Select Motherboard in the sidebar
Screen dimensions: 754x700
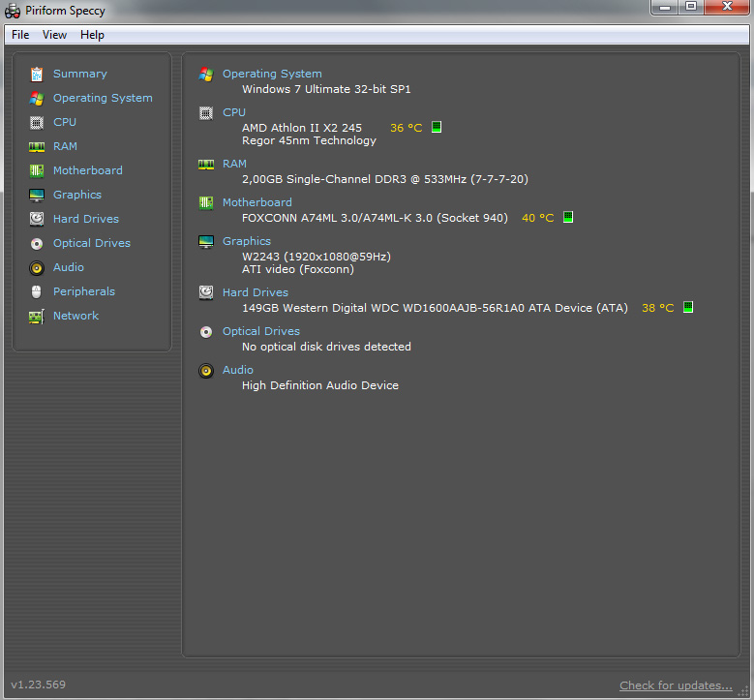point(87,170)
